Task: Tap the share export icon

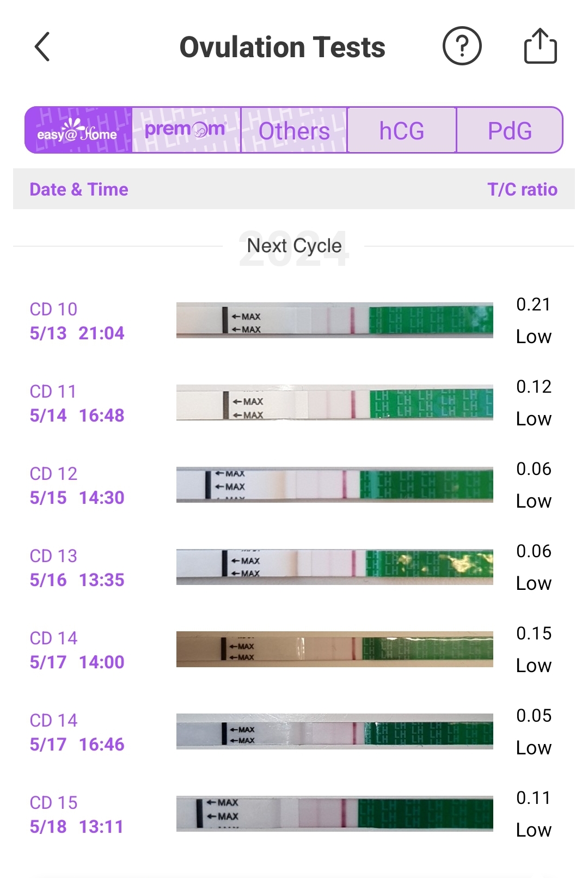Action: coord(540,46)
